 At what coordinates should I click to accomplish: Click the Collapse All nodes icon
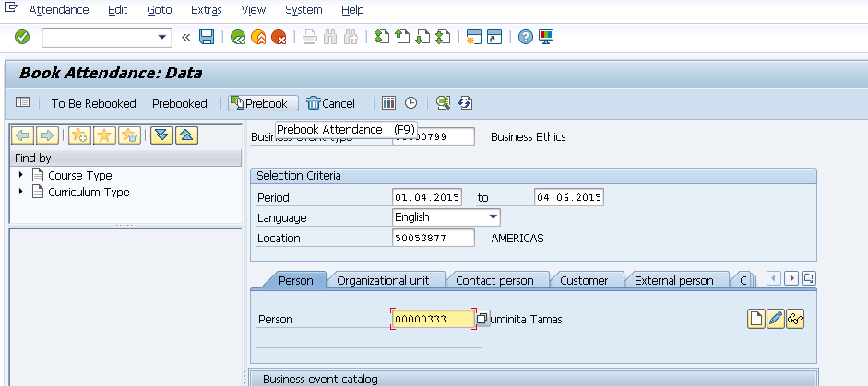(x=186, y=135)
